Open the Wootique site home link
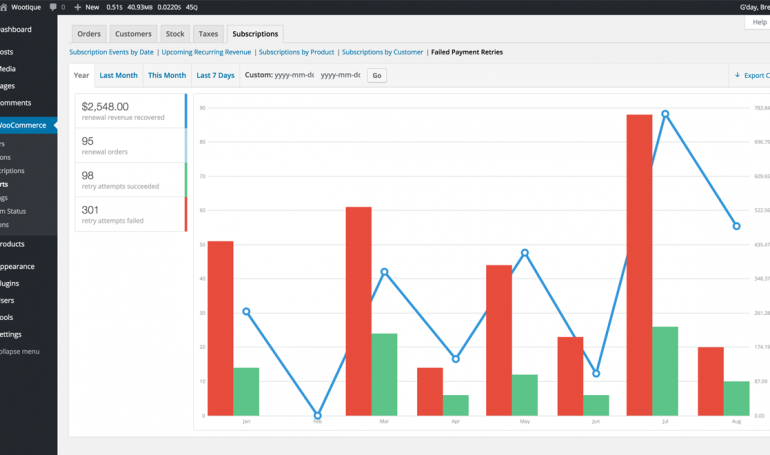The width and height of the screenshot is (770, 455). coord(24,7)
